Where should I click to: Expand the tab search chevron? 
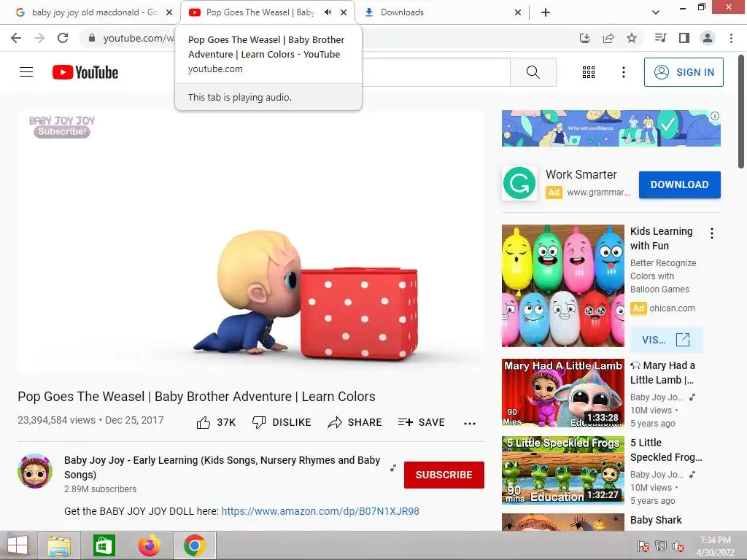(656, 12)
